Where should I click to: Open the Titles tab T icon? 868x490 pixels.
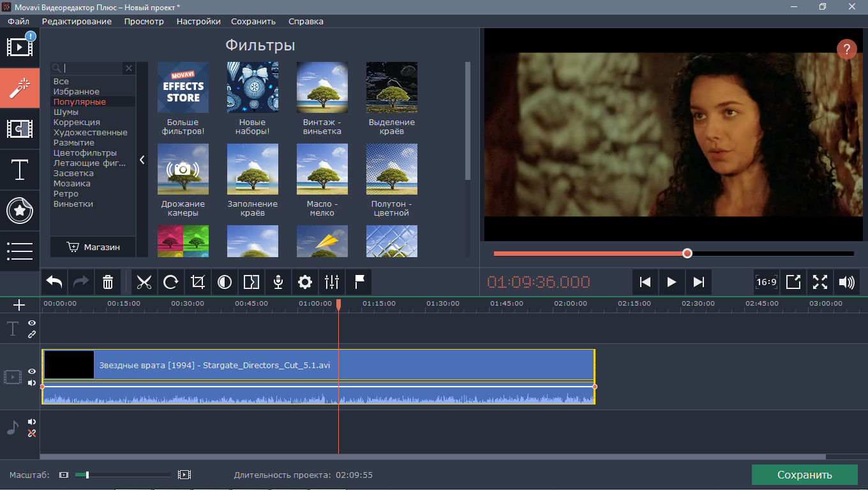point(20,170)
